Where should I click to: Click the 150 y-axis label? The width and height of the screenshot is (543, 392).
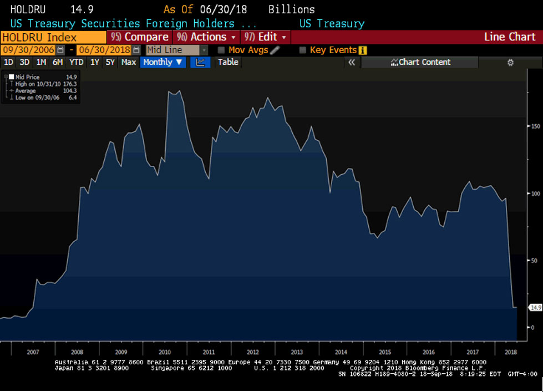point(536,126)
